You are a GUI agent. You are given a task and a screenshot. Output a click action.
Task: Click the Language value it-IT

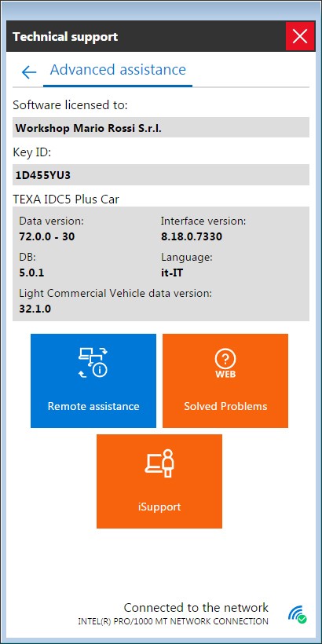(174, 273)
